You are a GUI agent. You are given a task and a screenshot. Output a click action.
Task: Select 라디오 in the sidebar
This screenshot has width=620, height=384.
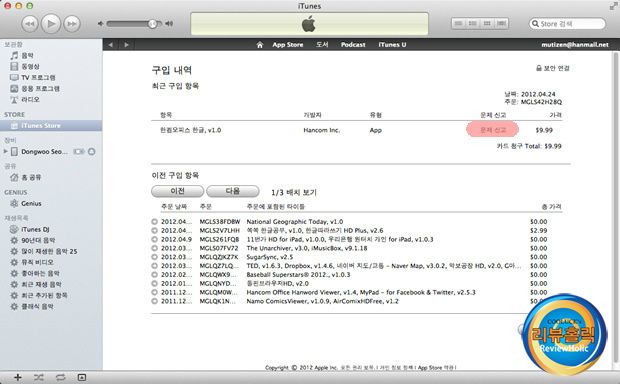(x=30, y=100)
